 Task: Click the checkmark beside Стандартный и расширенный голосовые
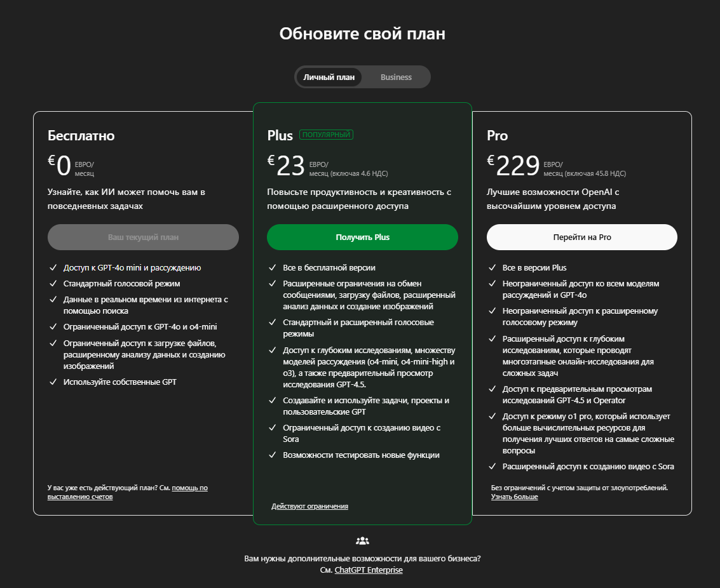click(x=273, y=322)
